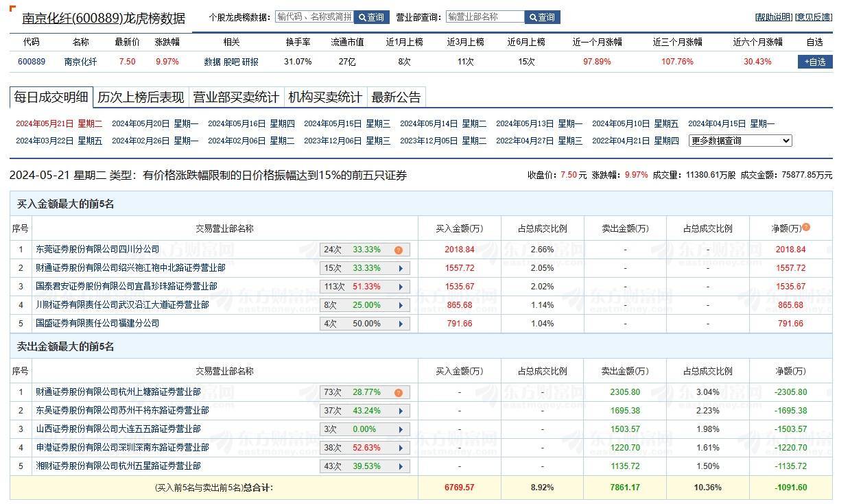Expand stats arrow for 国盛证券福建分公司 row

click(x=401, y=324)
